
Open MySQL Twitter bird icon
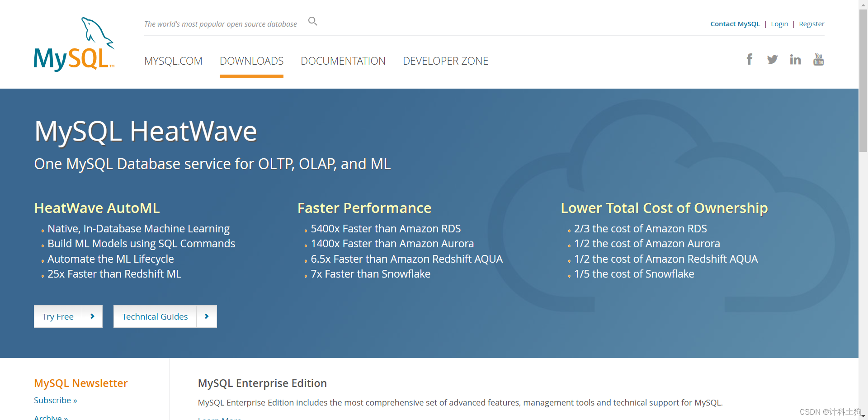click(x=772, y=59)
